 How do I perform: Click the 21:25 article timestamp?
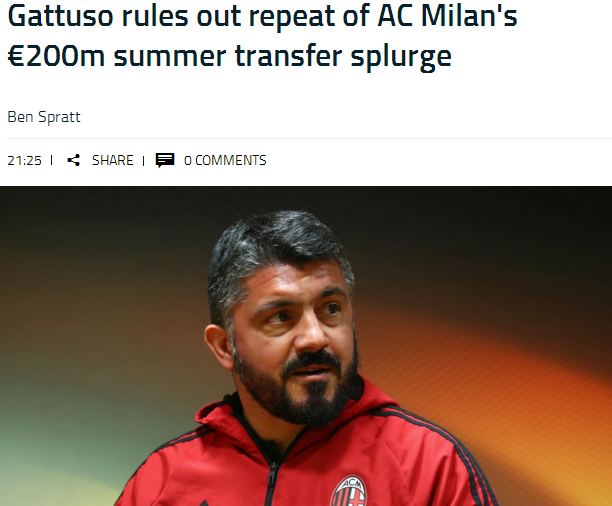[x=24, y=160]
